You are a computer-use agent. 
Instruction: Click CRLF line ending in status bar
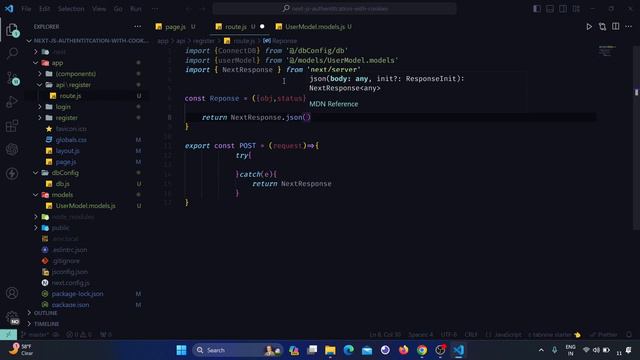click(471, 335)
